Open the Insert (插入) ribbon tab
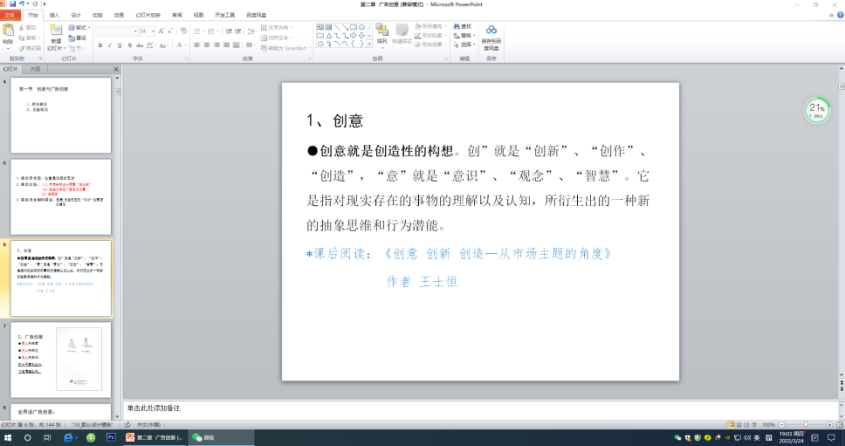 point(54,16)
